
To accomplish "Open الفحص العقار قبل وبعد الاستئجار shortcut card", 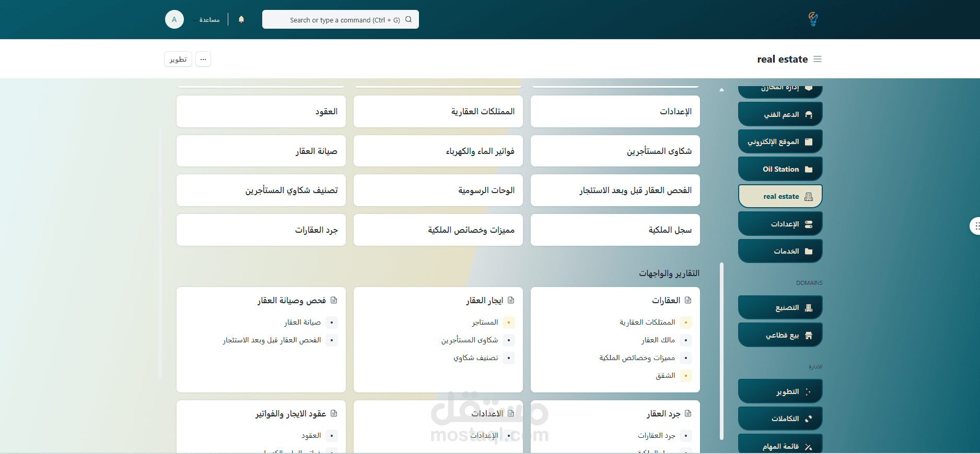I will [x=615, y=190].
